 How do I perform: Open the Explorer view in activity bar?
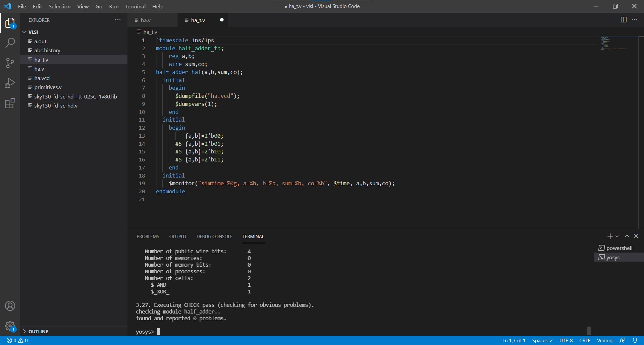(x=10, y=23)
